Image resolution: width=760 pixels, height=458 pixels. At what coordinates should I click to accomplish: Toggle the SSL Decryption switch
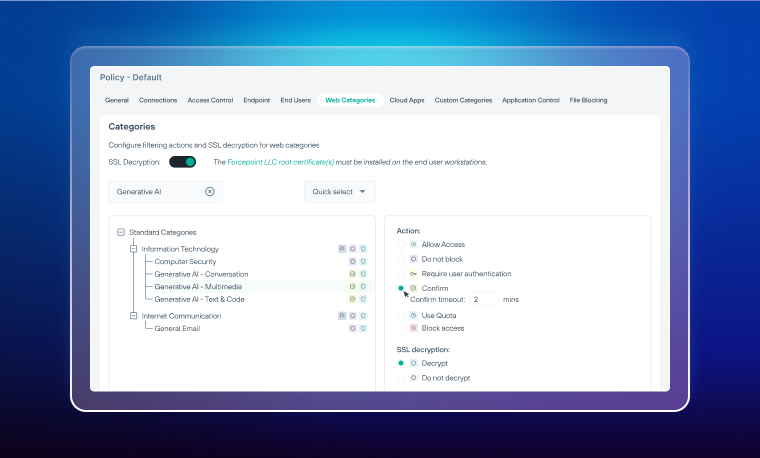click(182, 162)
